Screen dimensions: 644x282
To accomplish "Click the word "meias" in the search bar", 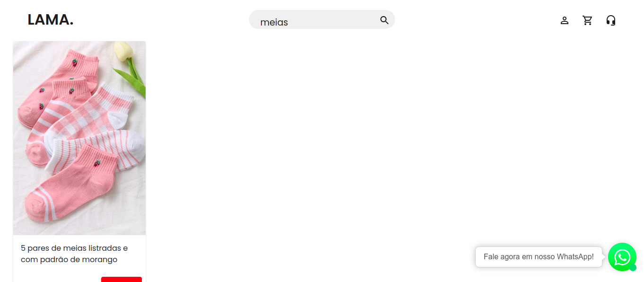I will (x=274, y=22).
